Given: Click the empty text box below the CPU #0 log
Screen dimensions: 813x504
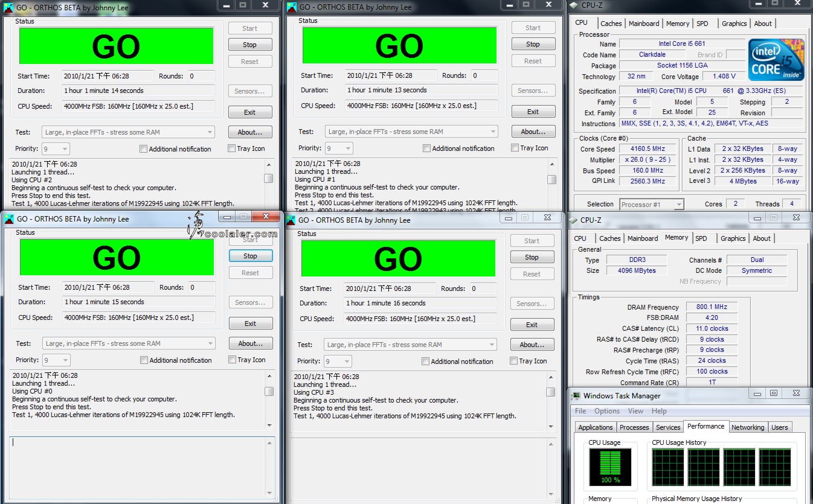Looking at the screenshot, I should coord(142,469).
